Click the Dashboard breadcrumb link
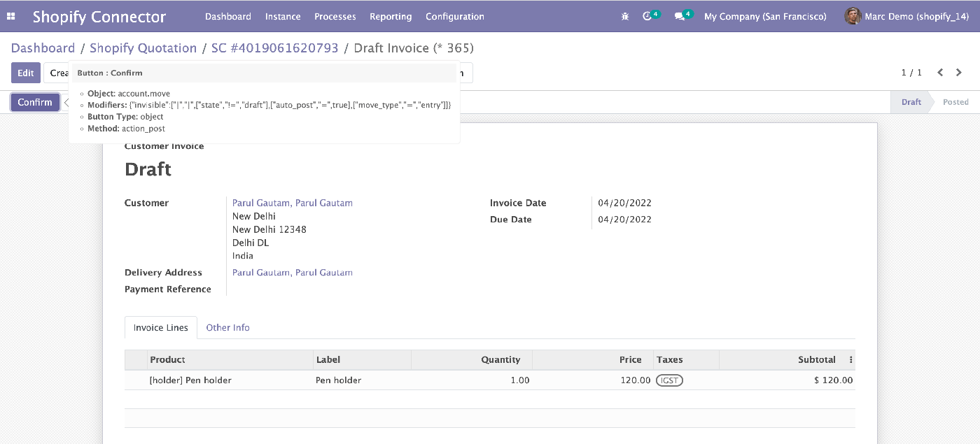 pos(43,48)
